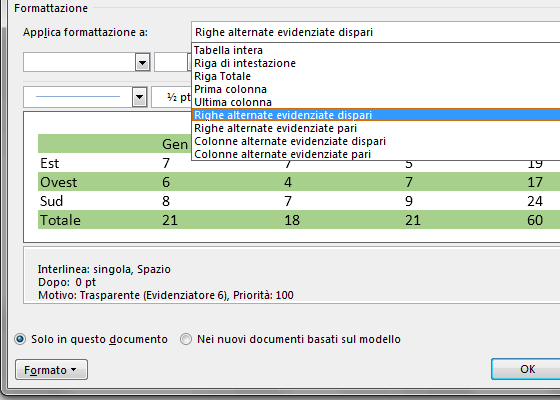Image resolution: width=560 pixels, height=400 pixels.
Task: Click the ½ pt line weight box
Action: (172, 97)
